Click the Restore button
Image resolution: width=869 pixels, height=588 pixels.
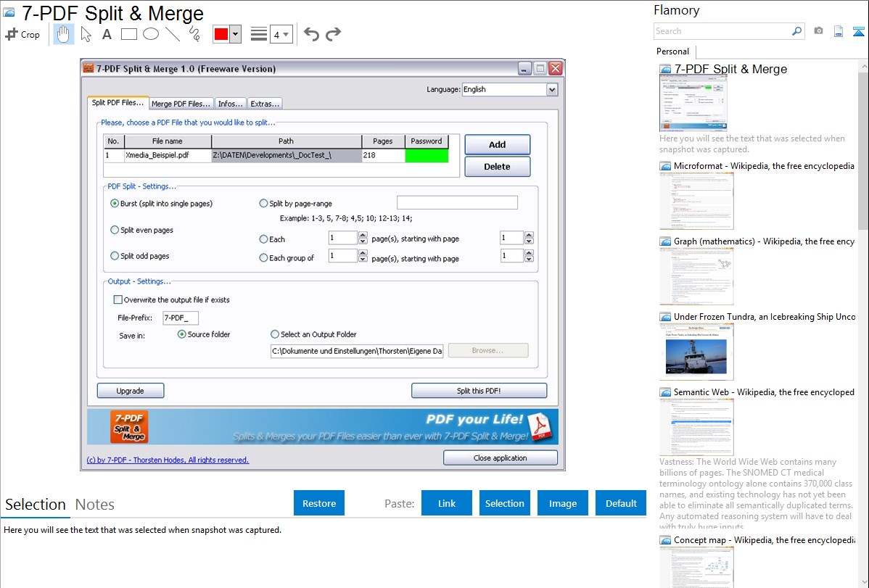[x=319, y=503]
